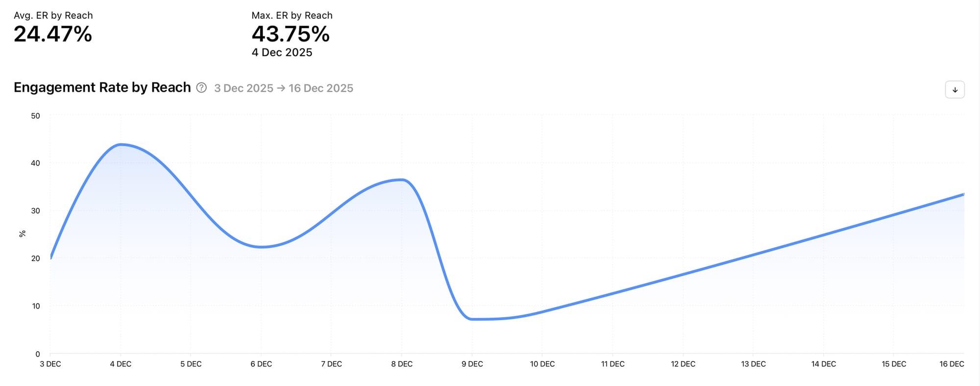Click the chart peak on 4 DEC

point(121,145)
